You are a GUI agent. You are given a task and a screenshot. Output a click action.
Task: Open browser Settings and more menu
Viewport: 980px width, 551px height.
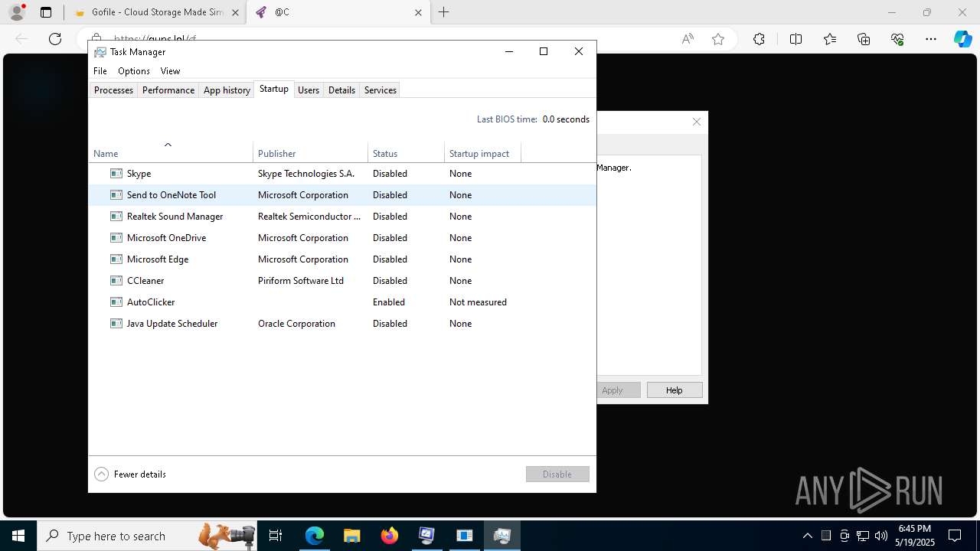coord(931,39)
